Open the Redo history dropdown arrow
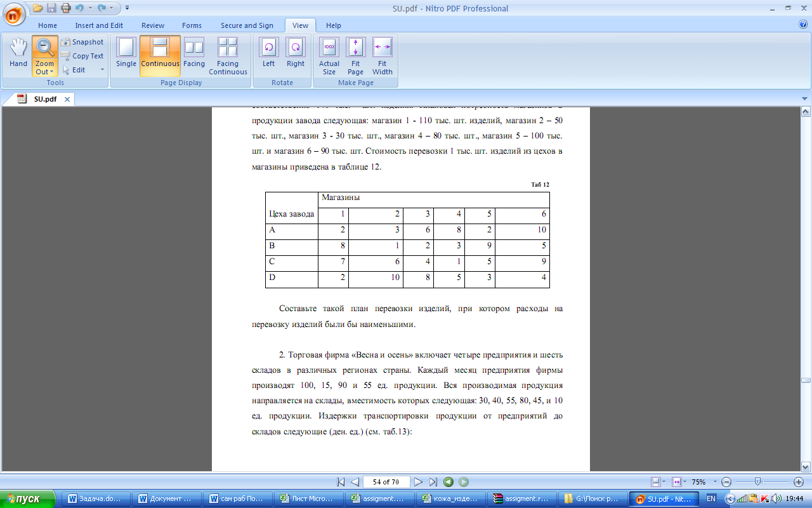This screenshot has width=812, height=508. 111,8
